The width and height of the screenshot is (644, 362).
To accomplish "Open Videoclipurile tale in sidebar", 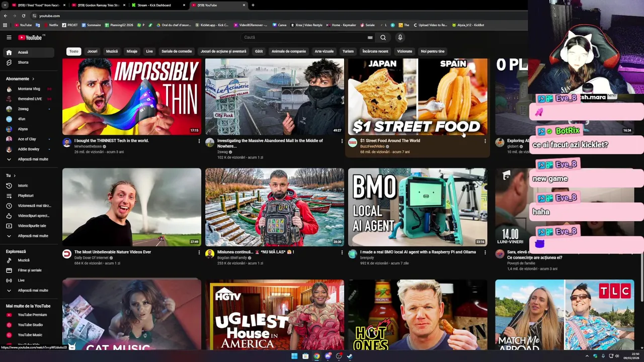I will point(29,226).
